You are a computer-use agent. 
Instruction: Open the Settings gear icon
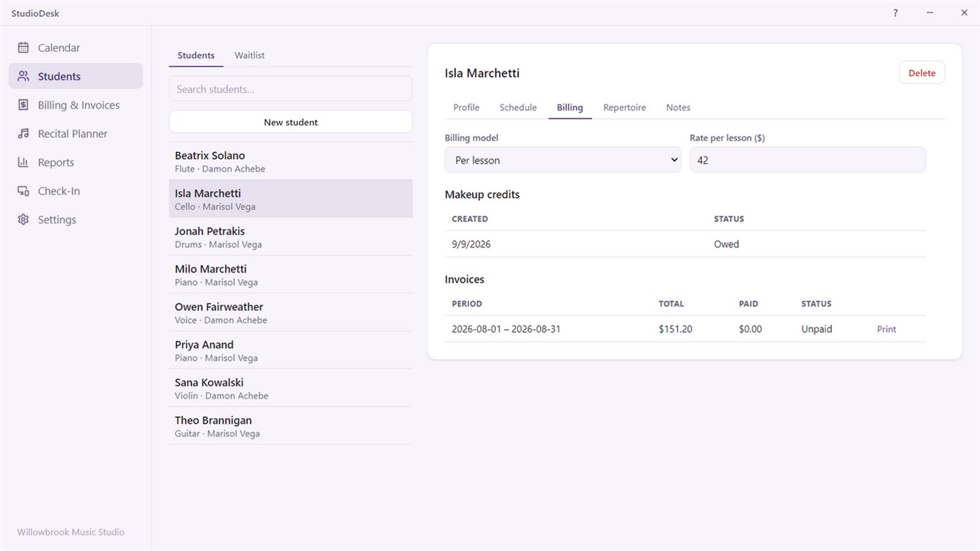click(x=23, y=220)
